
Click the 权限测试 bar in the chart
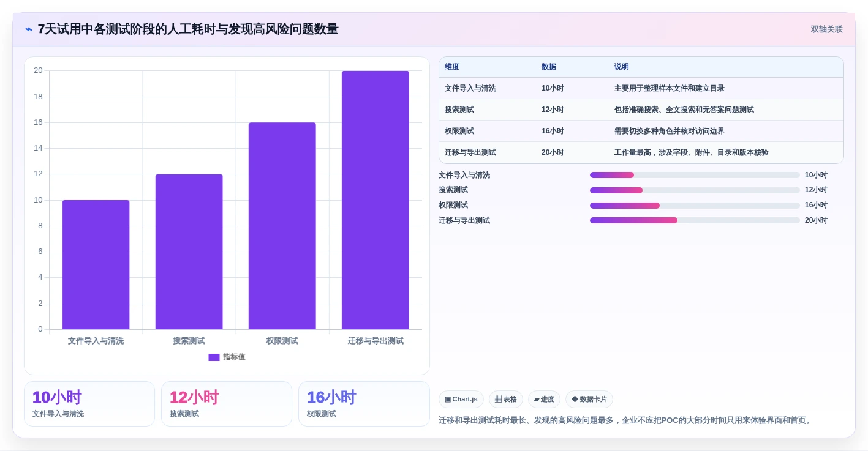click(x=282, y=226)
